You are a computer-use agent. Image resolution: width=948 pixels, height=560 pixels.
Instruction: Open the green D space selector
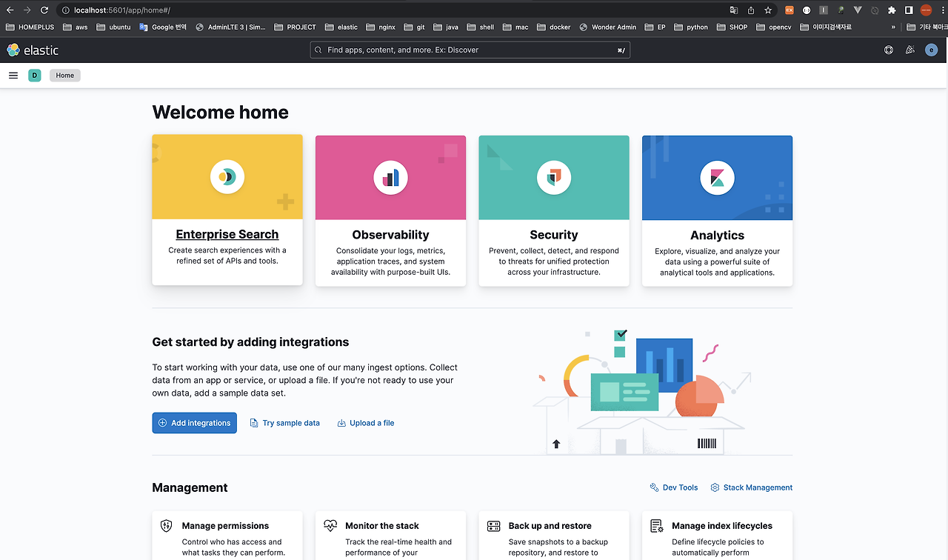point(34,76)
